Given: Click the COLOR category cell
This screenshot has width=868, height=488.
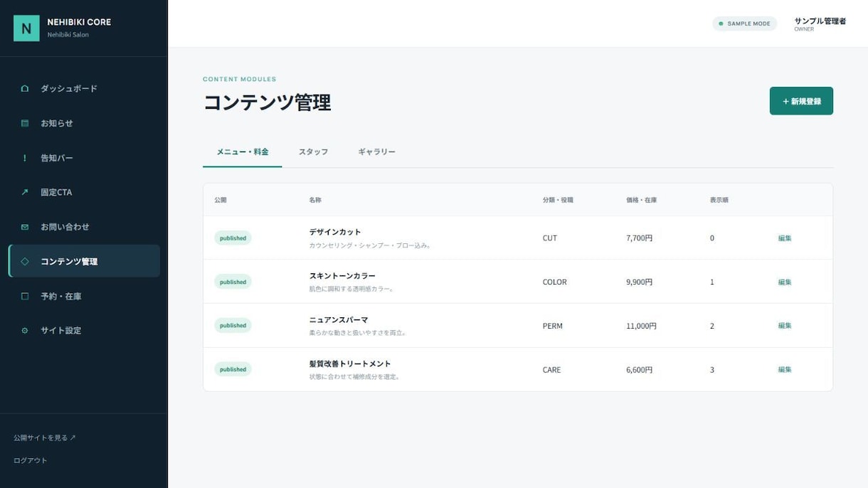Looking at the screenshot, I should tap(555, 282).
